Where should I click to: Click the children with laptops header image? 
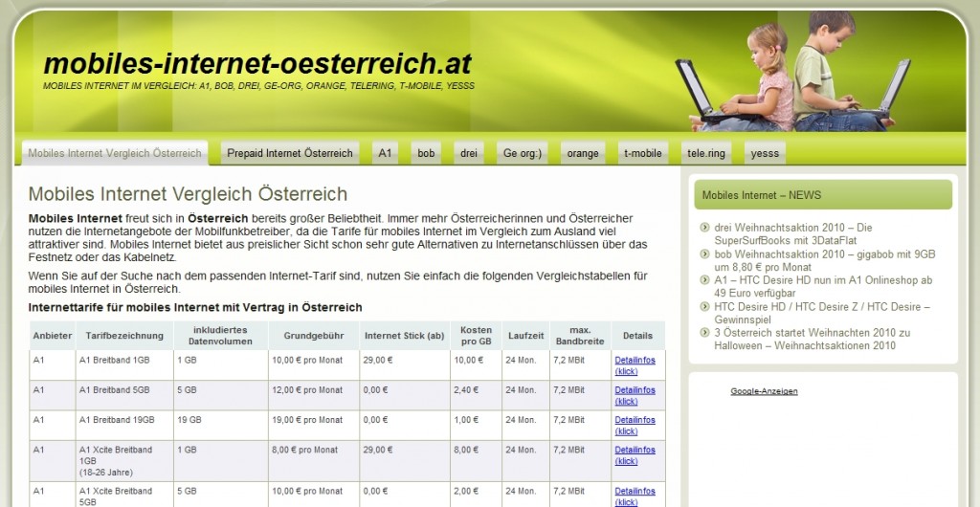coord(792,72)
